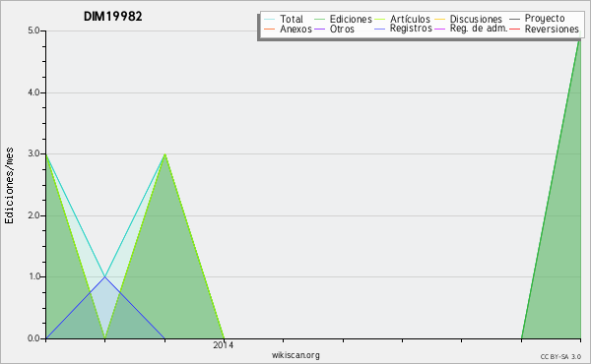Screen dimensions: 591x364
Task: Click the 0.0 y-axis value
Action: (33, 338)
